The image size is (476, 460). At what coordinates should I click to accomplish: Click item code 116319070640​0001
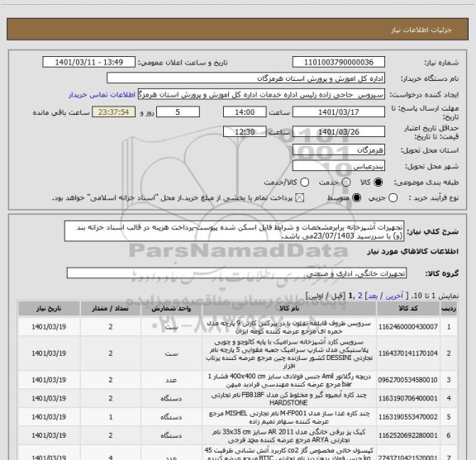(x=408, y=398)
